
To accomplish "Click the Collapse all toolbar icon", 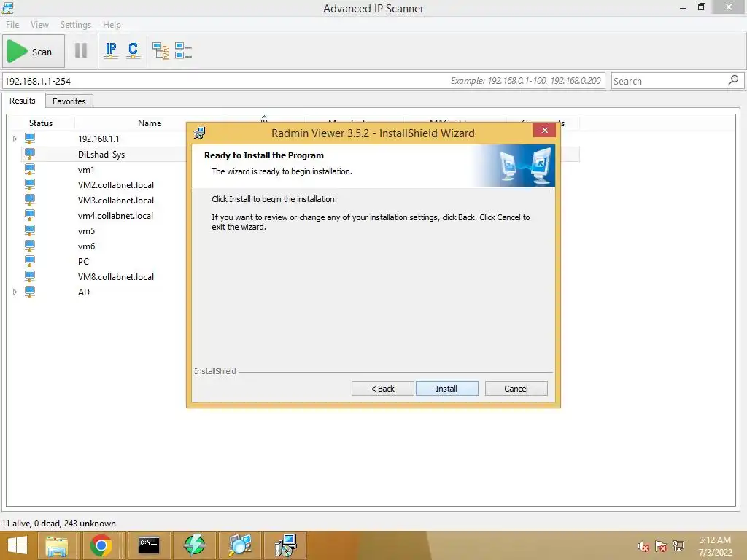I will click(x=183, y=50).
